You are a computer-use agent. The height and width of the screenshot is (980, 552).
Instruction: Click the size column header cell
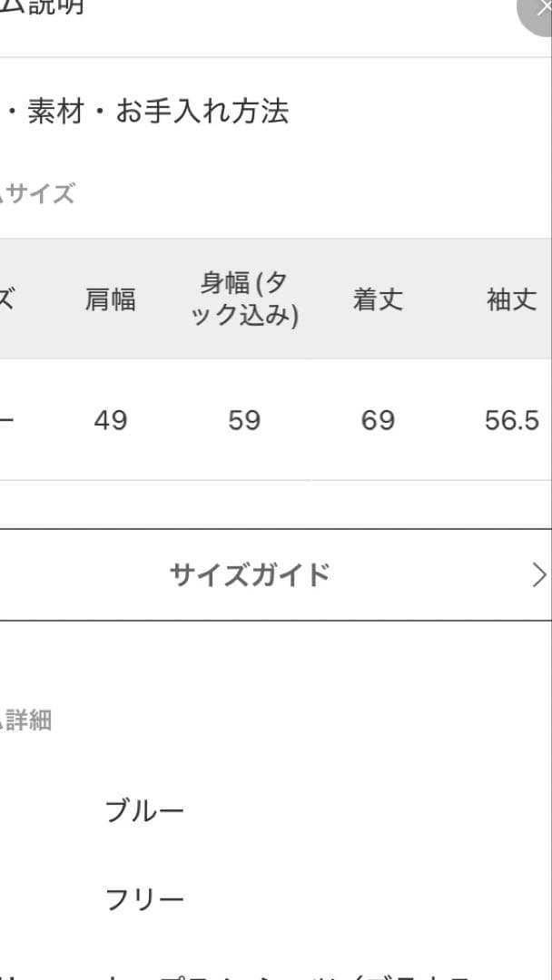pyautogui.click(x=7, y=299)
